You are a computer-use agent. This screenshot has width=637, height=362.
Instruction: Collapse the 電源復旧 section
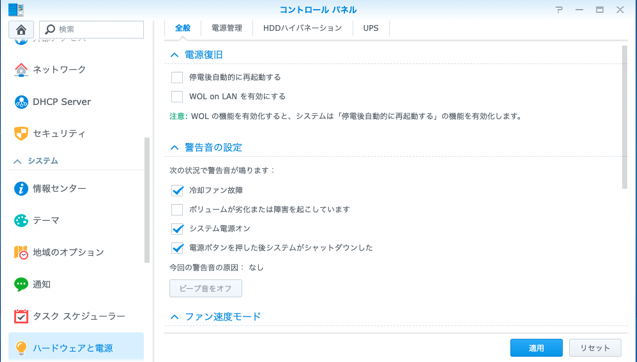tap(174, 55)
